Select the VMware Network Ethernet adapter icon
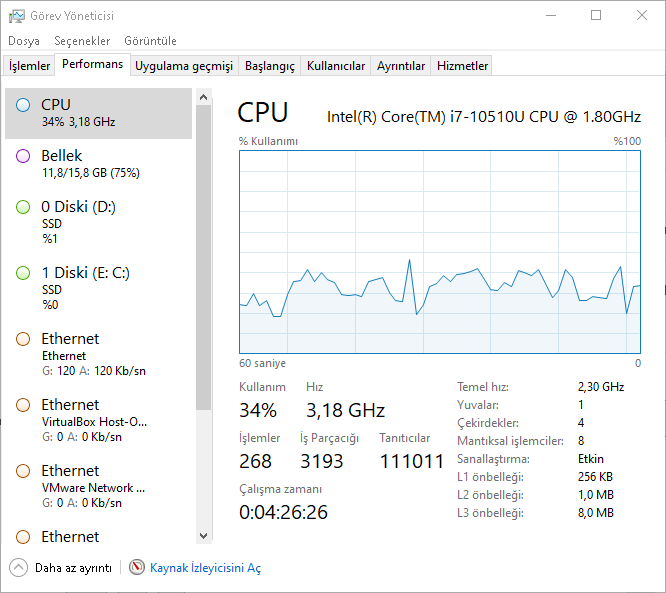The image size is (666, 593). [23, 471]
